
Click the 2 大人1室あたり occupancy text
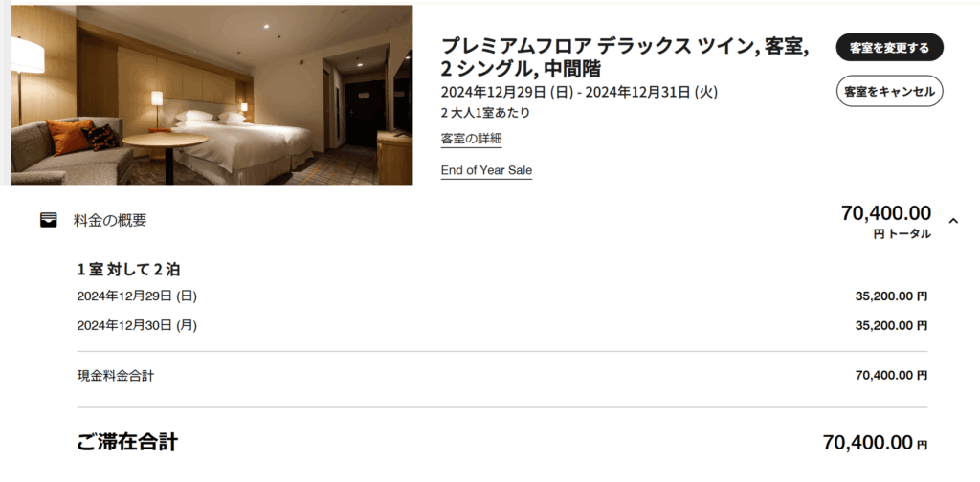coord(485,113)
